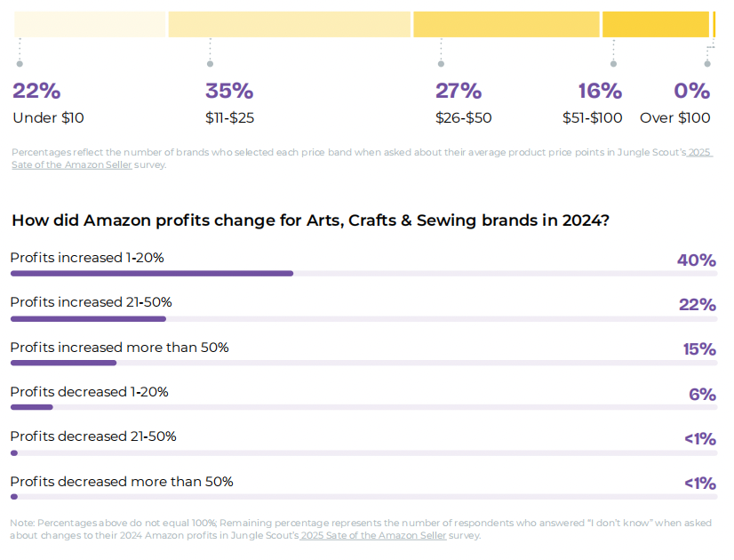Click the marker dot above 35%

[210, 64]
